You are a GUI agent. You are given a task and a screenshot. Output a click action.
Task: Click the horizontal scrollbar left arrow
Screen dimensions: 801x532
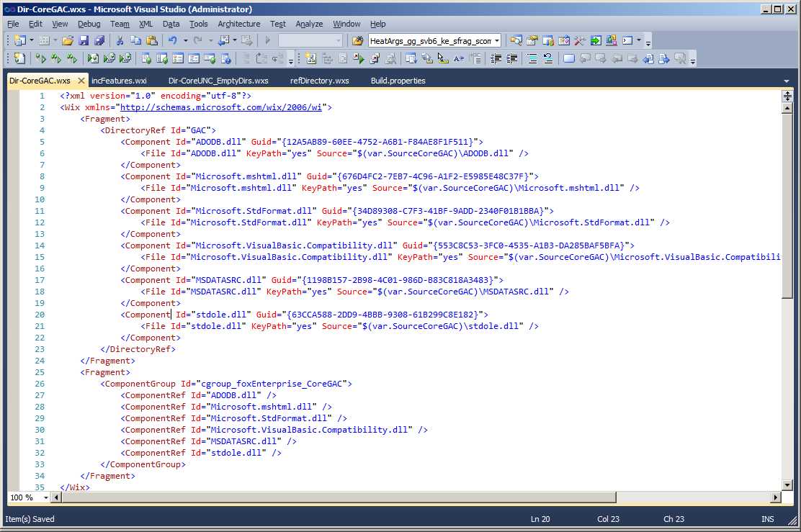point(57,497)
